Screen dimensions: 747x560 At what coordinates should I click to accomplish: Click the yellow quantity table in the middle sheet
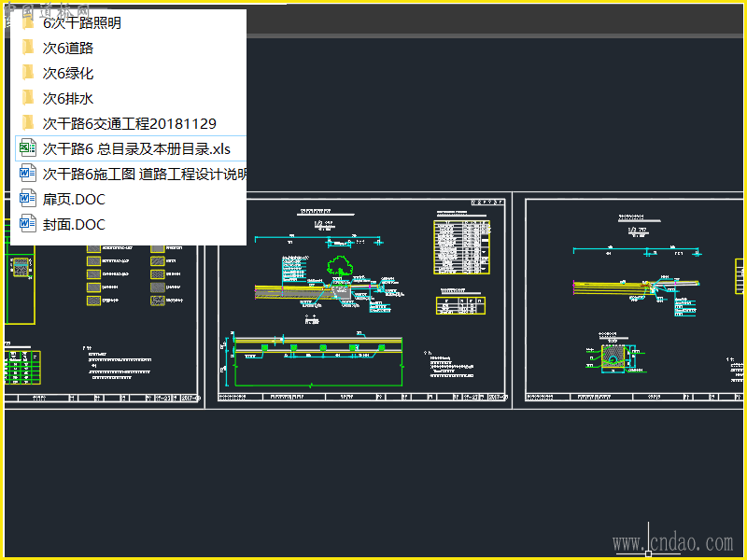pyautogui.click(x=461, y=247)
